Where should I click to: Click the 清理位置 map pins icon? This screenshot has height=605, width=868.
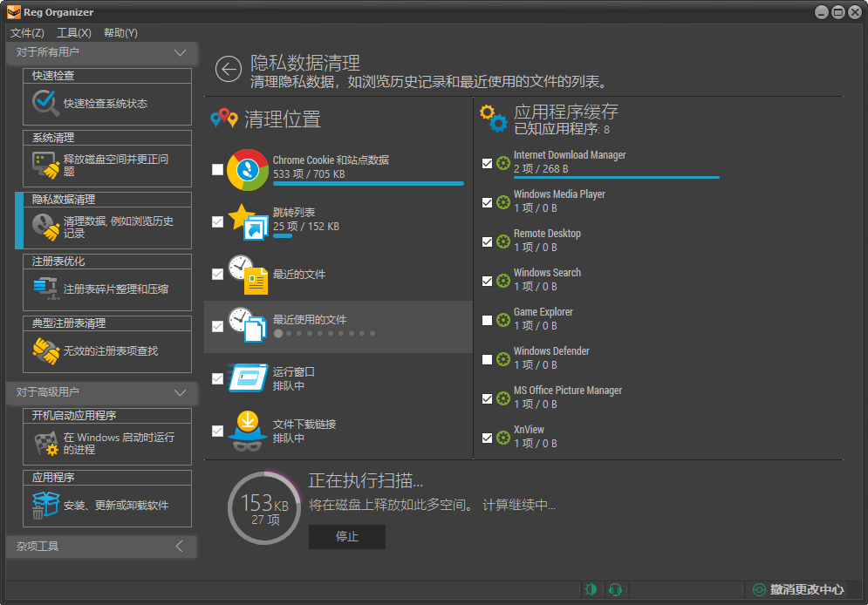(224, 119)
